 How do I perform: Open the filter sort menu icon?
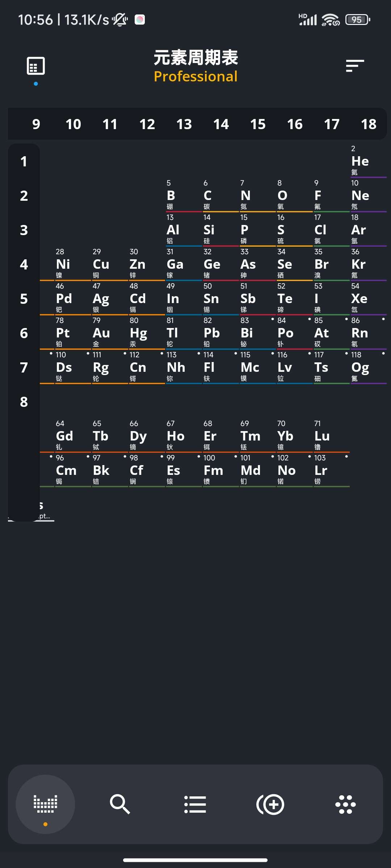pyautogui.click(x=355, y=66)
